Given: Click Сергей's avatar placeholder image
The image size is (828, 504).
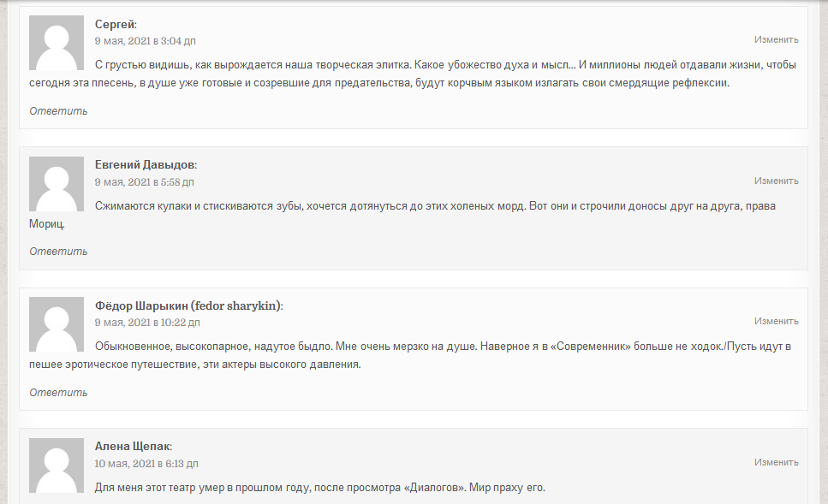Looking at the screenshot, I should (x=57, y=43).
